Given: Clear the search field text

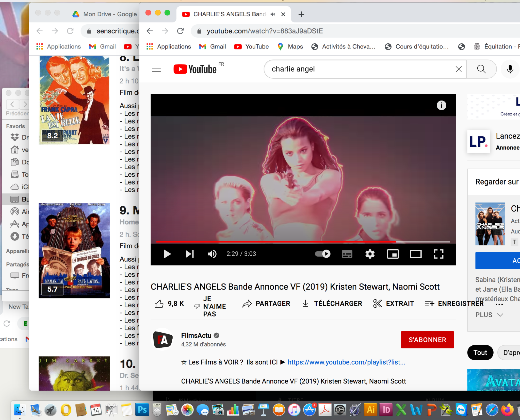Looking at the screenshot, I should (459, 69).
